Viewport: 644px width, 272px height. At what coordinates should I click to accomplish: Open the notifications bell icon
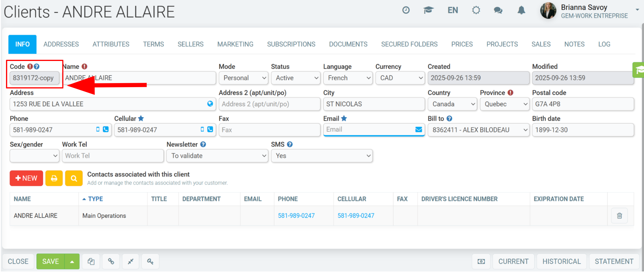(521, 10)
